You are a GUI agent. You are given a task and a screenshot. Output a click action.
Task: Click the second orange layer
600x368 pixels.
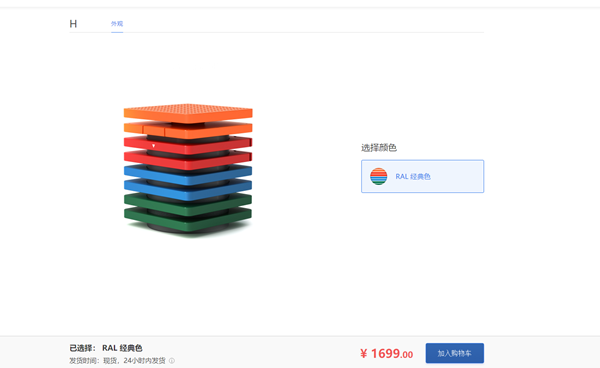point(188,130)
